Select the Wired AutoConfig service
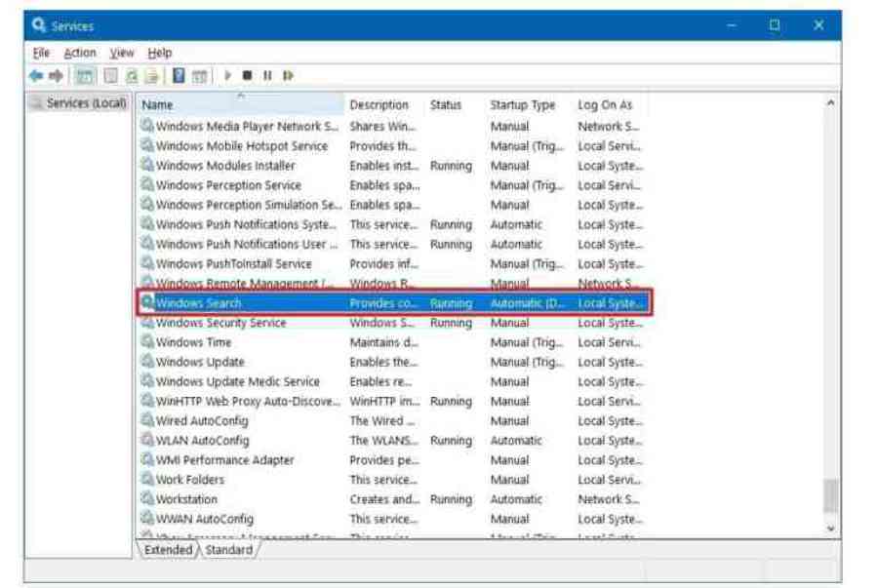The height and width of the screenshot is (588, 878). click(x=394, y=420)
